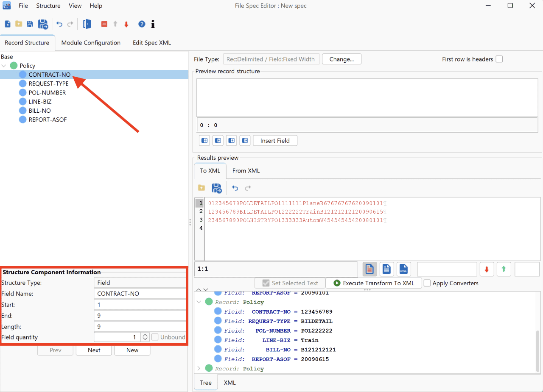543x392 pixels.
Task: Switch results view to the XML tab
Action: pos(230,382)
